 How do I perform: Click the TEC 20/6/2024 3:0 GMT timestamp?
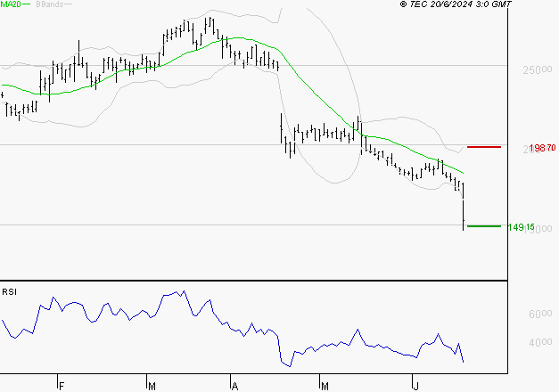point(456,4)
